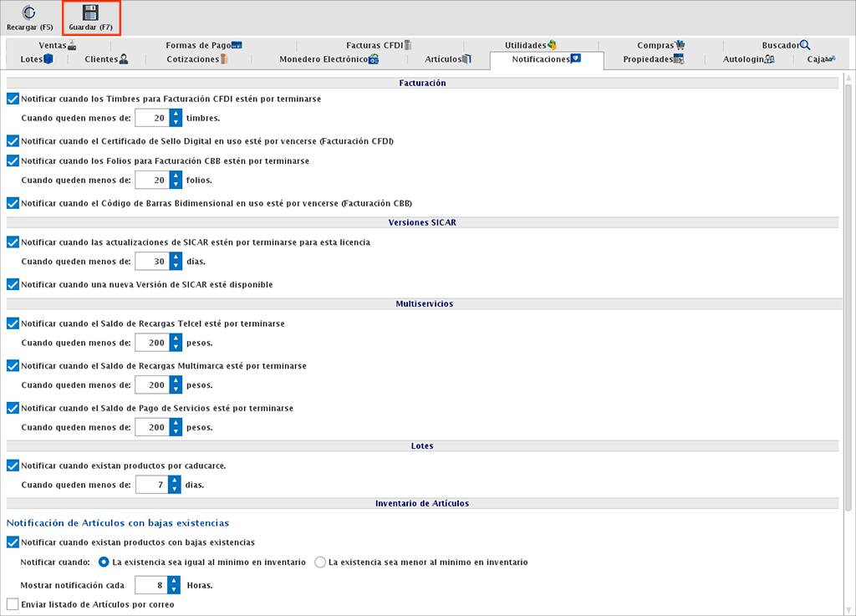Go to the Propiedades tab
The height and width of the screenshot is (616, 856).
[x=653, y=59]
